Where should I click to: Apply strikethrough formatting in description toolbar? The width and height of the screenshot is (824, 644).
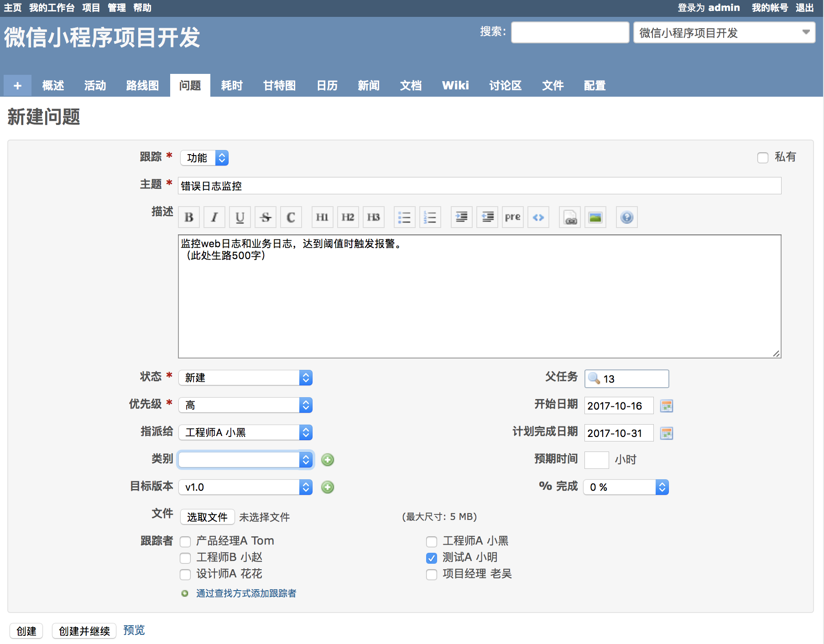pyautogui.click(x=266, y=218)
